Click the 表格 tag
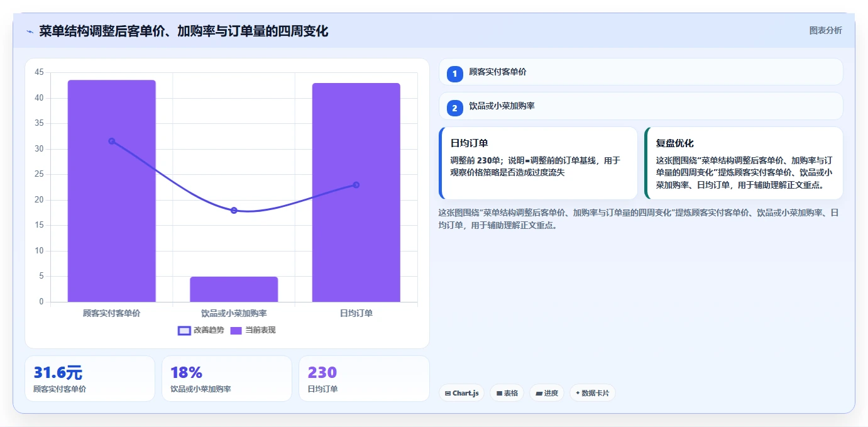 point(507,393)
